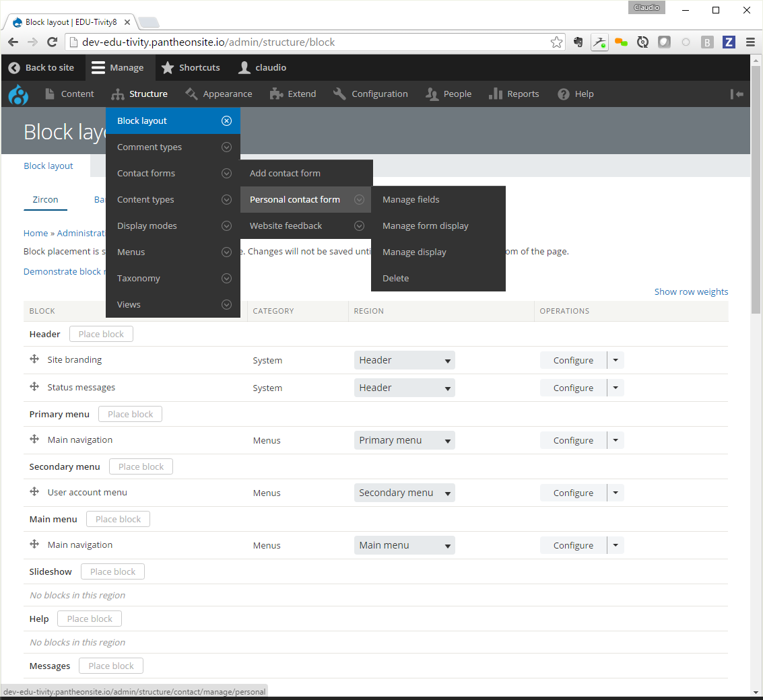Viewport: 763px width, 700px height.
Task: Expand the Taxonomy submenu chevron
Action: (226, 278)
